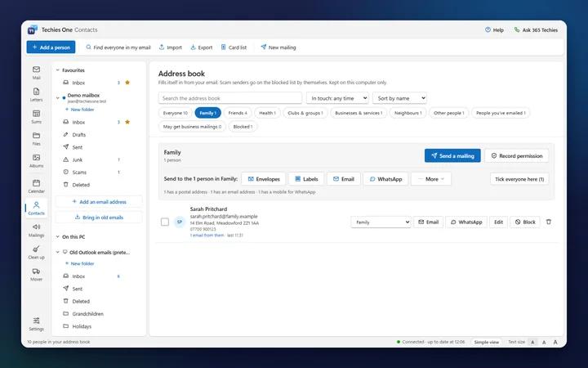Click 1 email from them link

[207, 236]
